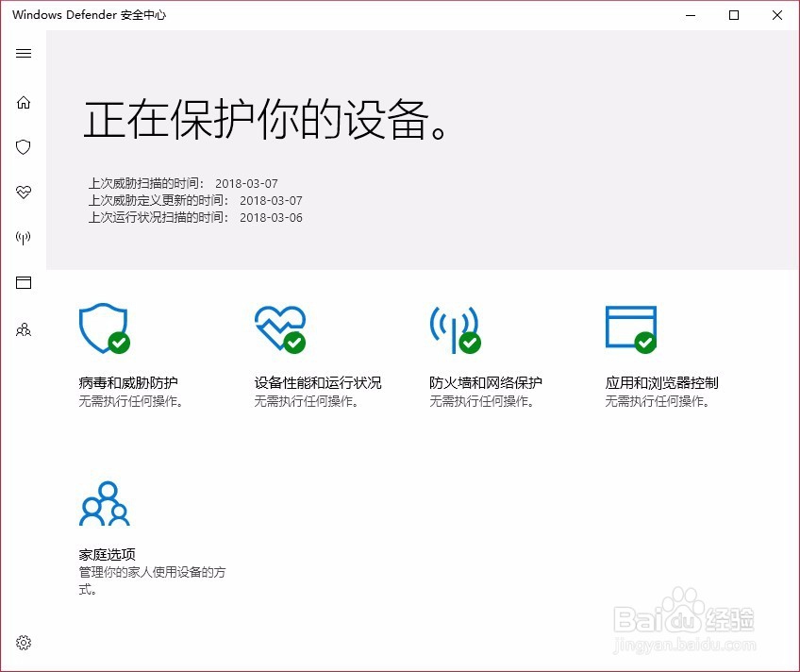The image size is (800, 672).
Task: Click the large family icon for 家庭选项
Action: (105, 504)
